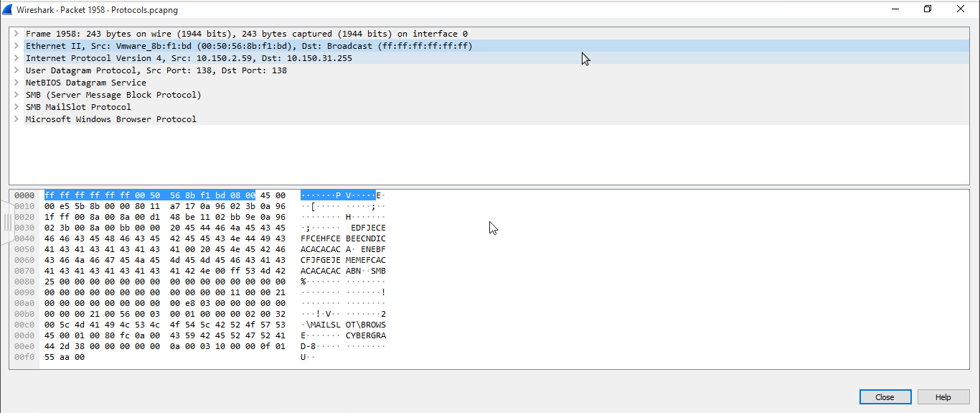980x413 pixels.
Task: Click offset 0070 in hex dump
Action: tap(24, 271)
